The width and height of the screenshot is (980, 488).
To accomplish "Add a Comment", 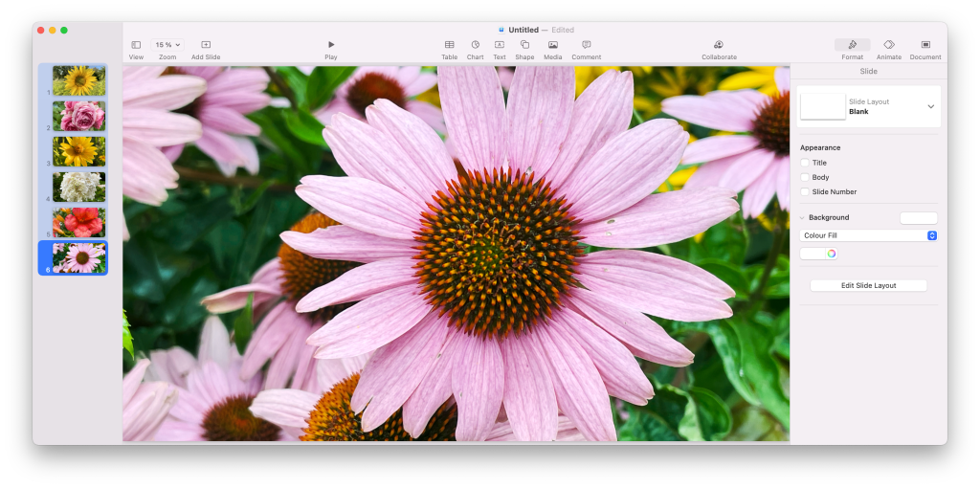I will pos(587,45).
